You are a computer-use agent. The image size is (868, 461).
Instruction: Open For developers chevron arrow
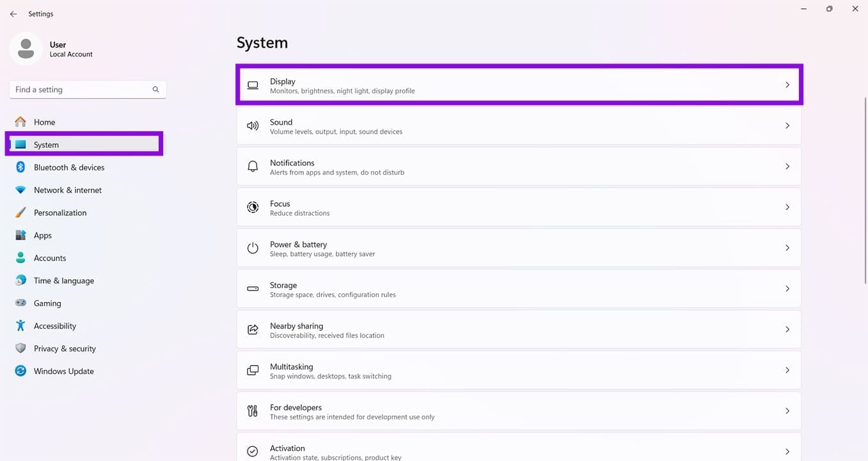(787, 411)
